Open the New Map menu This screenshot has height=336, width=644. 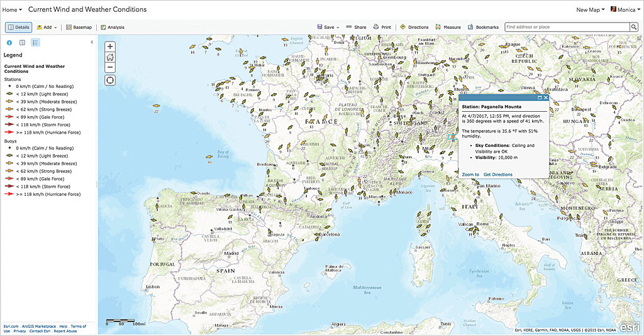[591, 10]
